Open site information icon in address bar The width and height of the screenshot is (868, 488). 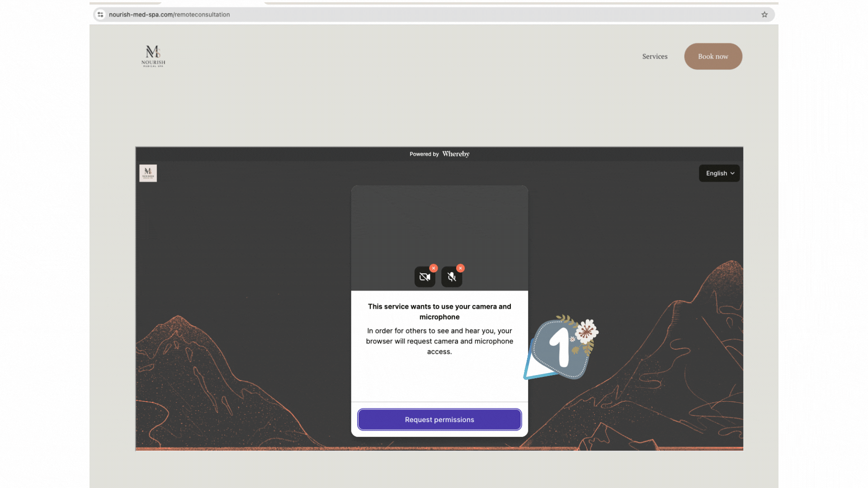tap(100, 14)
